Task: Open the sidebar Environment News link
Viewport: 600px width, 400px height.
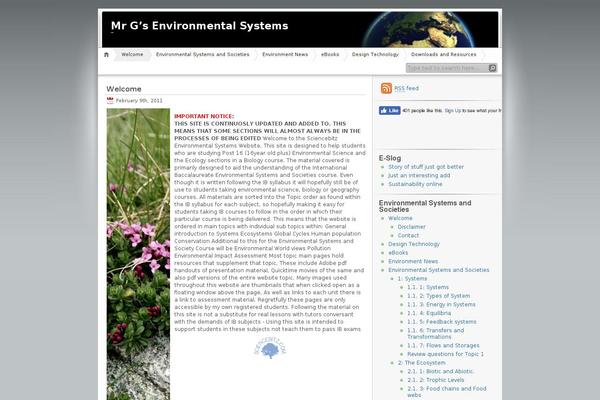Action: pos(413,261)
